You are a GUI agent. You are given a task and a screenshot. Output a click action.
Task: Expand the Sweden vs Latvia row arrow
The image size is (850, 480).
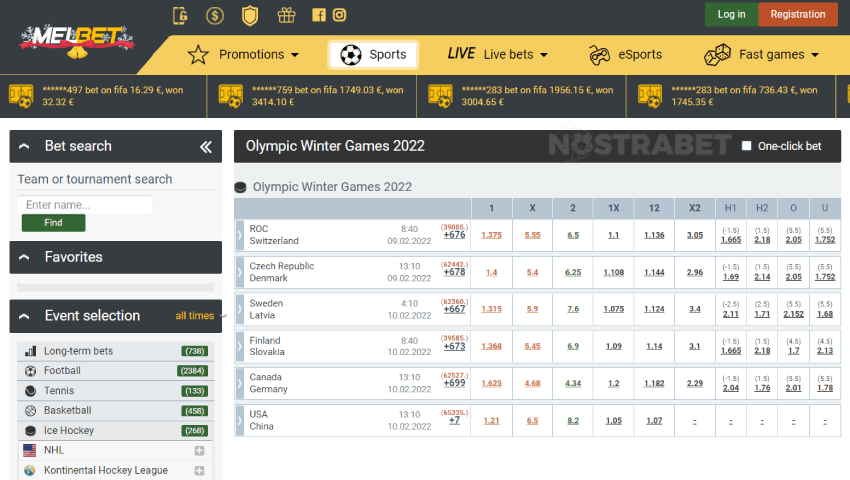click(x=239, y=309)
